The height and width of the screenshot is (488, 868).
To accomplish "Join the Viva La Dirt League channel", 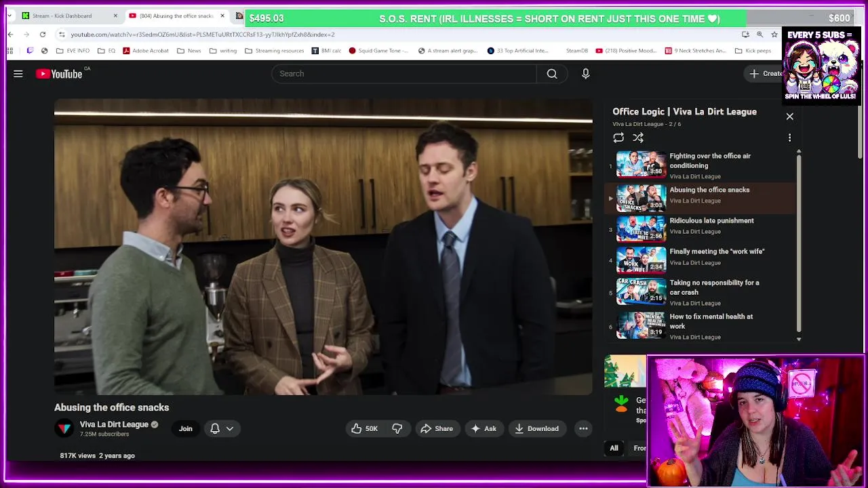I will [185, 428].
